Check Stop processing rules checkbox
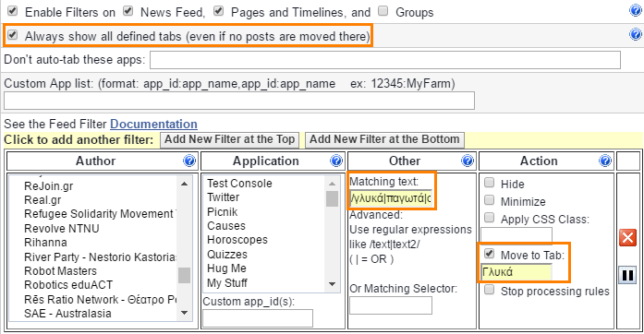This screenshot has width=644, height=334. point(489,290)
